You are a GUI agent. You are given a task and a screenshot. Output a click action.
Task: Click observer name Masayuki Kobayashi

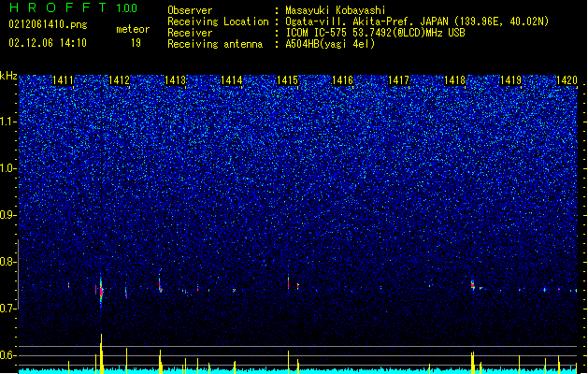tap(336, 10)
